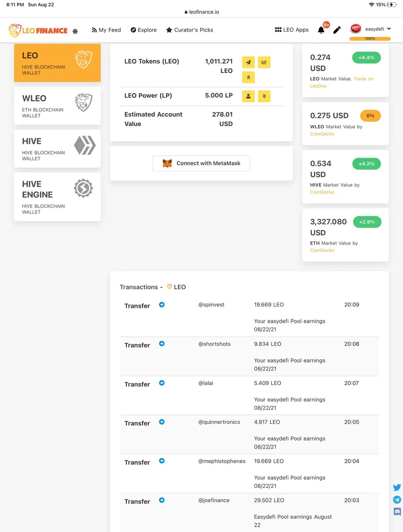Click the 0% WLEO change badge
This screenshot has width=403, height=532.
pos(370,116)
